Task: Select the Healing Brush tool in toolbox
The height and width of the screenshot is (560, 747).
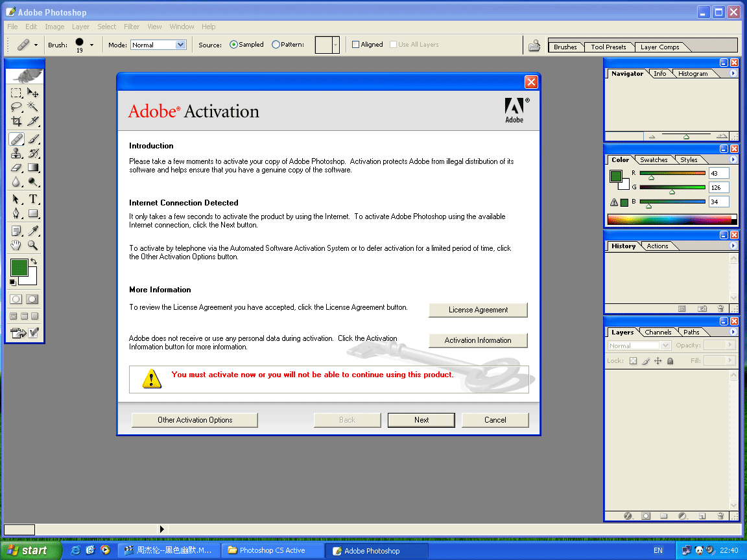Action: point(16,139)
